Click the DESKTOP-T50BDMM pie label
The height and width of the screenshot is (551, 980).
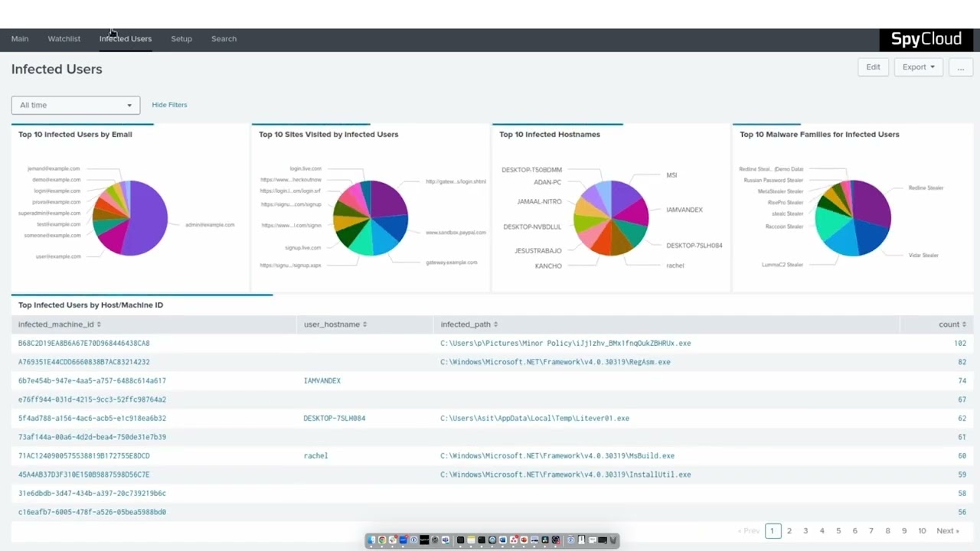[x=532, y=170]
